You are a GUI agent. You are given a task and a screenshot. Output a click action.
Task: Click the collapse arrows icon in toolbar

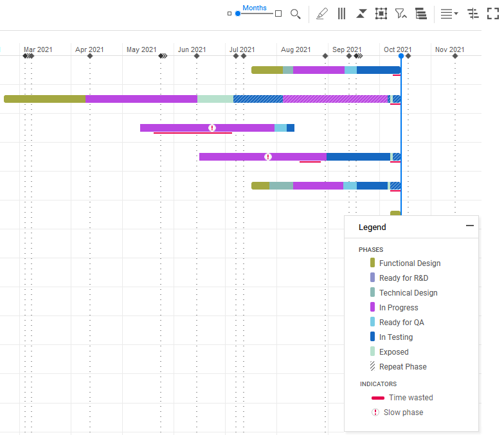click(x=361, y=13)
